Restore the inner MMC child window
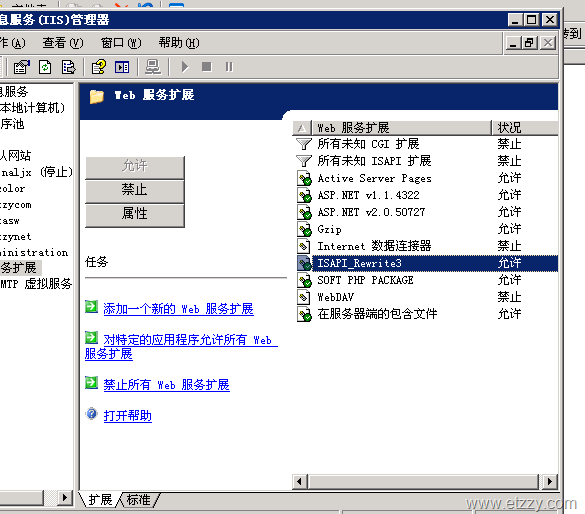585x514 pixels. pos(529,43)
